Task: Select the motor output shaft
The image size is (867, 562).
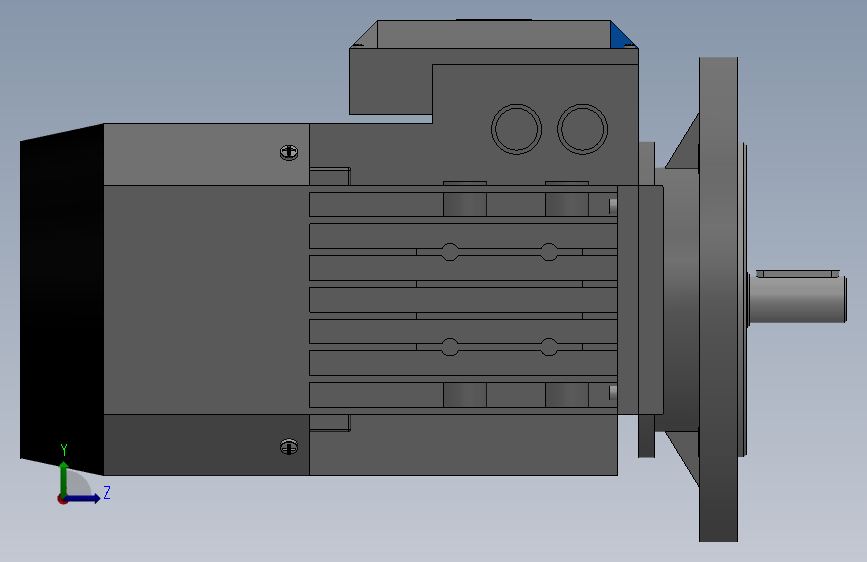Action: click(x=797, y=299)
